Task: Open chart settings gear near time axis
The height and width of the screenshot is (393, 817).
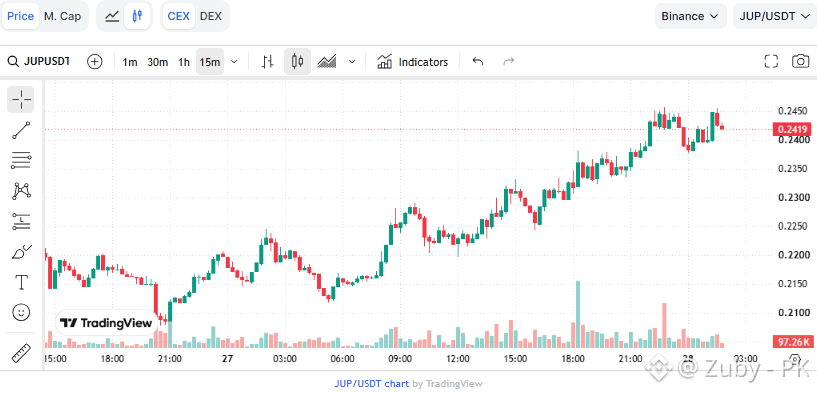Action: click(x=795, y=359)
